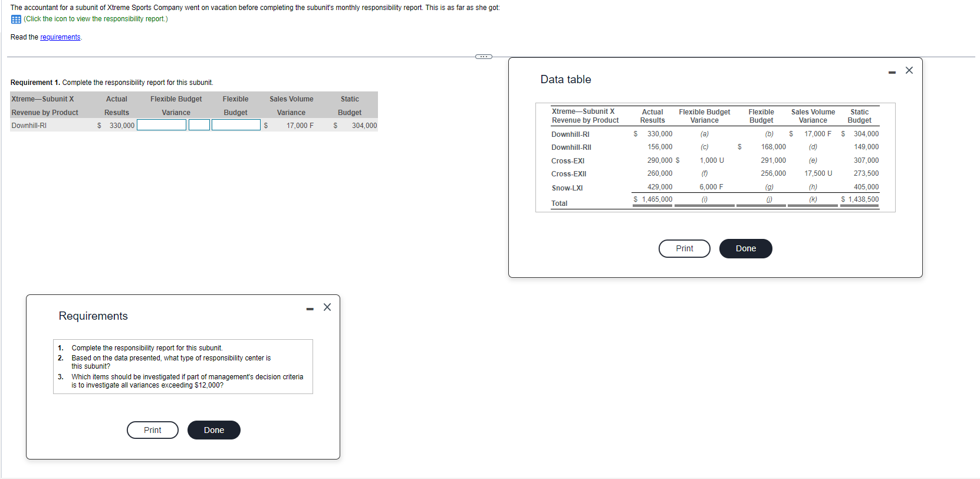Minimize the Data table dialog
The width and height of the screenshot is (980, 479).
(892, 72)
